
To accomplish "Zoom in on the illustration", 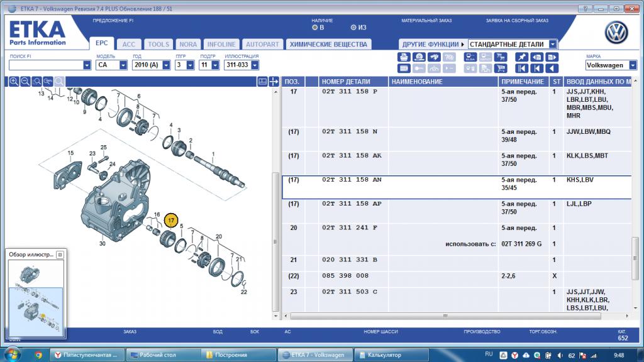I will (x=14, y=81).
